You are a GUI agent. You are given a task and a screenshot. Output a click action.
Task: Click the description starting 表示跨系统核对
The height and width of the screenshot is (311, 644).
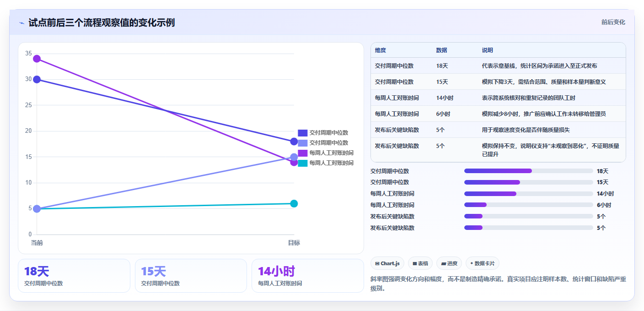point(529,98)
